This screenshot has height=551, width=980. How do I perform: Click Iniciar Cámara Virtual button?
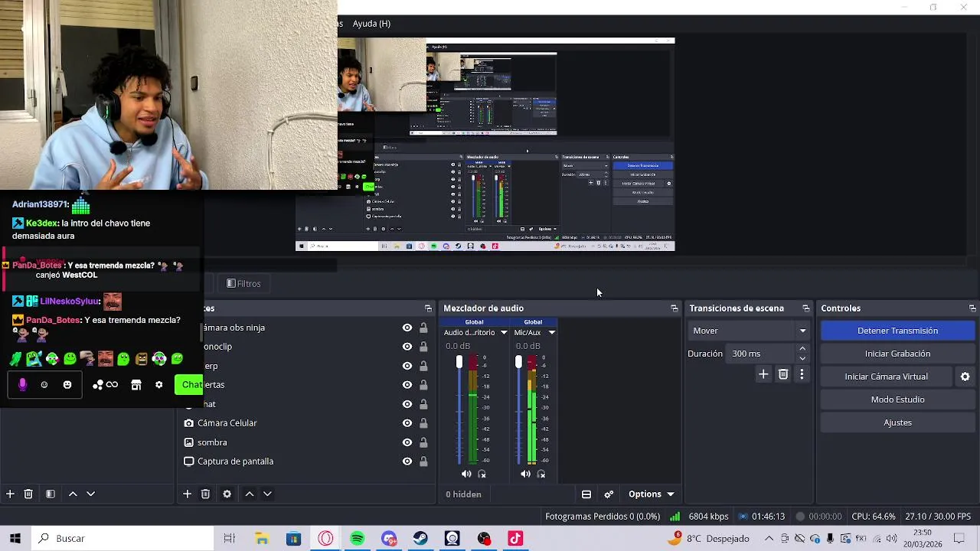886,377
